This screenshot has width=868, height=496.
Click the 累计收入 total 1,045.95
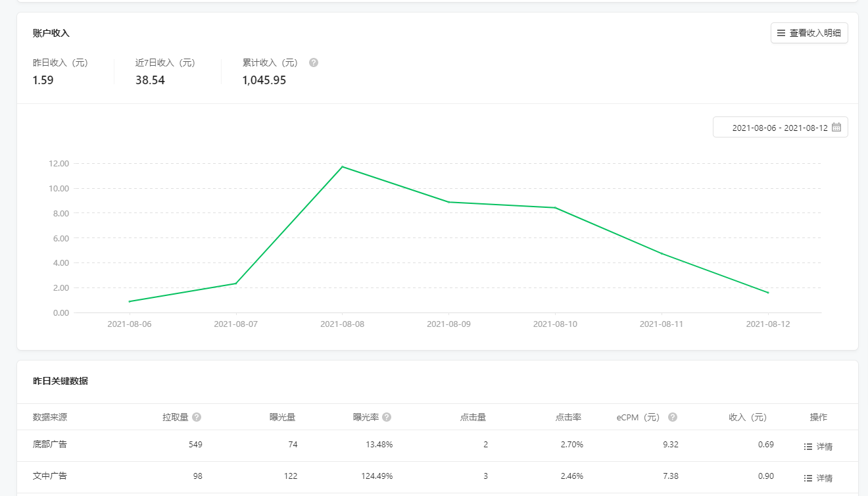(x=264, y=80)
